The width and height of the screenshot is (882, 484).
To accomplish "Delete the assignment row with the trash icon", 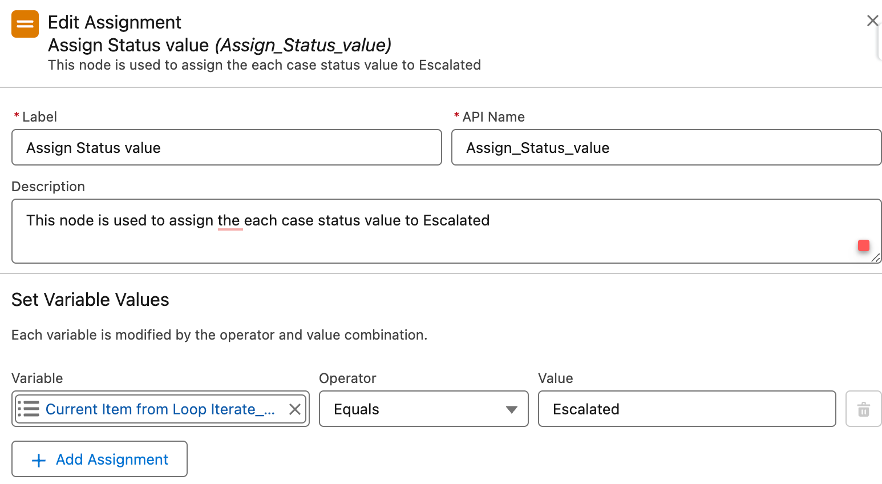I will pos(863,409).
